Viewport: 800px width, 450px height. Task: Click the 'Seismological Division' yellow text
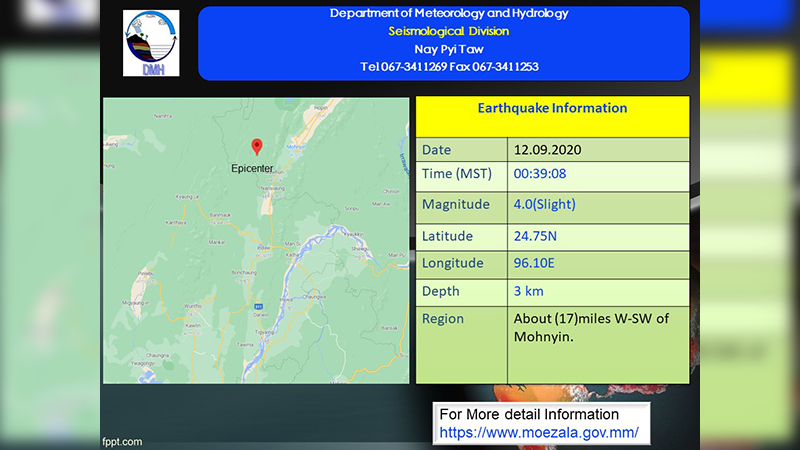click(x=448, y=31)
